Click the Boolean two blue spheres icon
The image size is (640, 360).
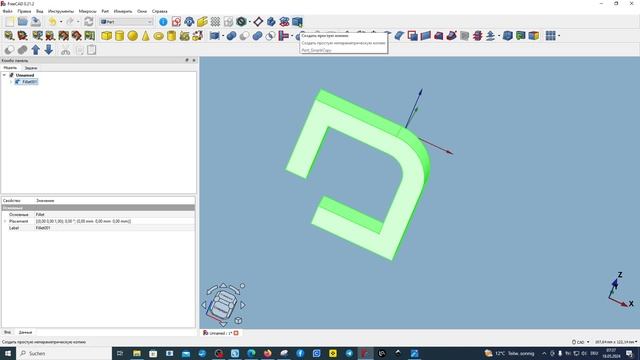coord(231,36)
